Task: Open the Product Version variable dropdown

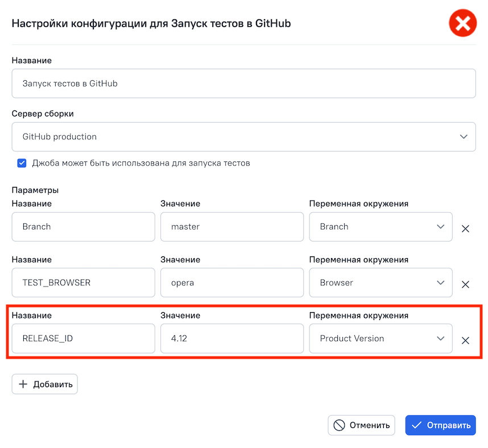Action: (x=381, y=338)
